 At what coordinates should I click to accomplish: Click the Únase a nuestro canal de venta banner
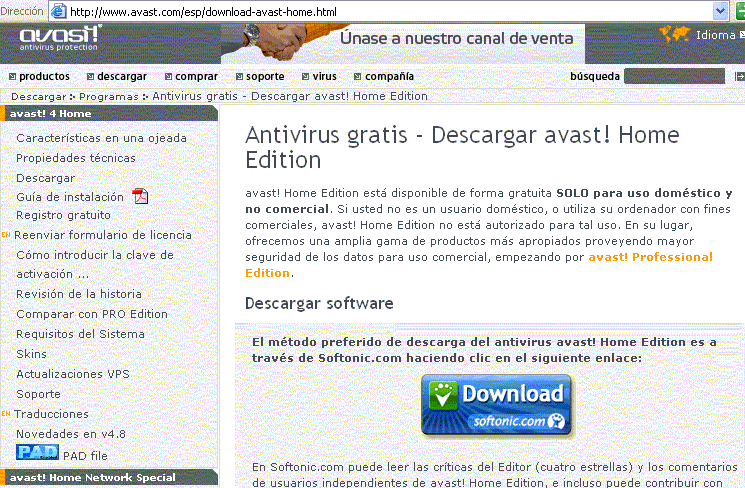[x=403, y=43]
